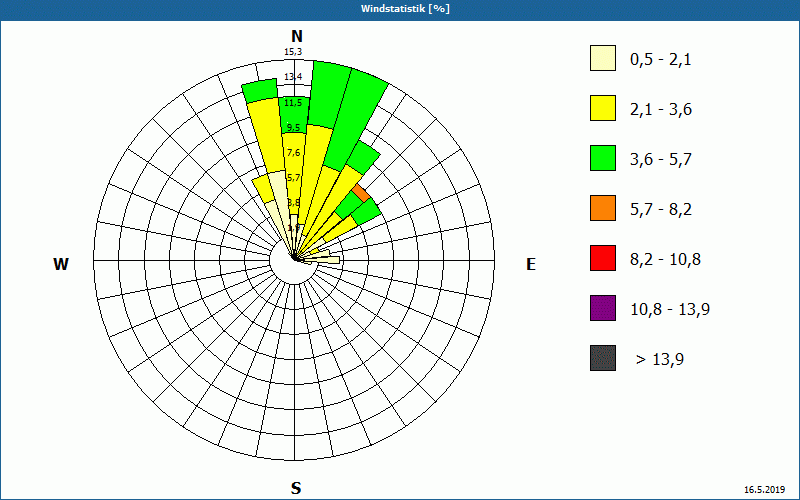
Task: Click the '13,4' ring scale value
Action: [293, 77]
